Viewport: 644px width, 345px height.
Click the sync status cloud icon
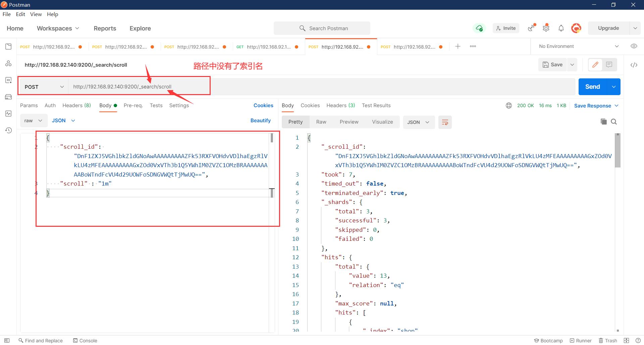coord(479,28)
